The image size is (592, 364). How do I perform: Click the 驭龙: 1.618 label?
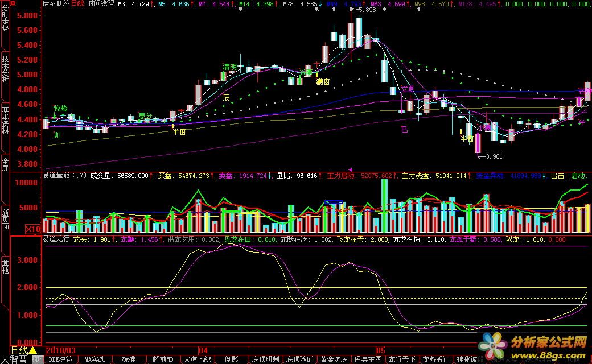525,239
